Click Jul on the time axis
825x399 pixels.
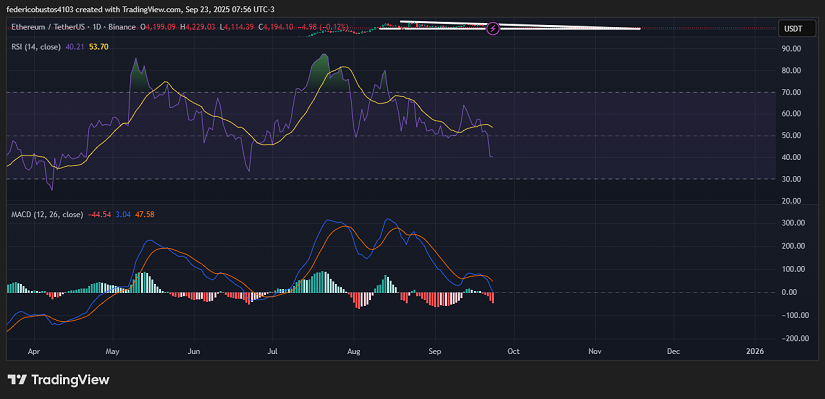[x=272, y=351]
